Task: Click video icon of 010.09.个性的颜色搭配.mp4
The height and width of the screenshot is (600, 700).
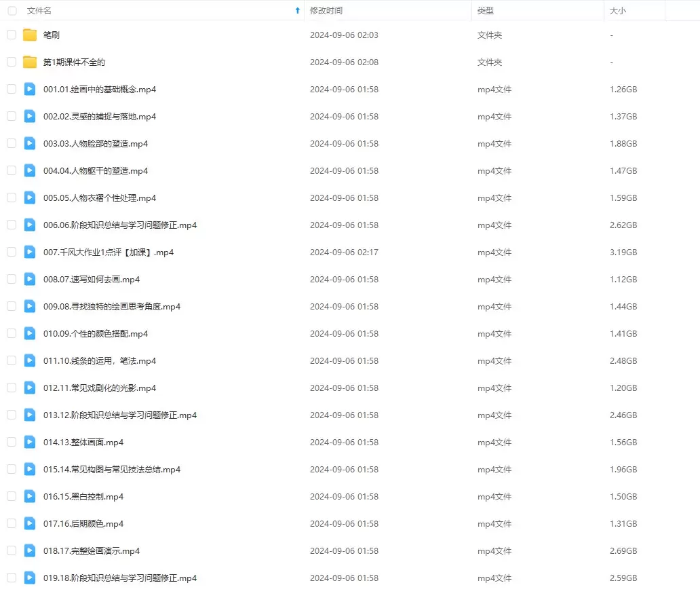Action: pos(30,334)
